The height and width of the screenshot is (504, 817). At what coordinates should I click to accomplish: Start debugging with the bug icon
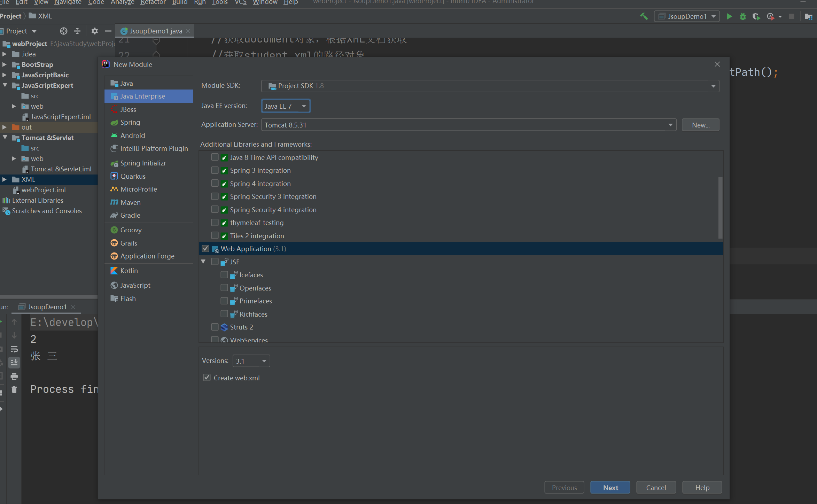742,16
